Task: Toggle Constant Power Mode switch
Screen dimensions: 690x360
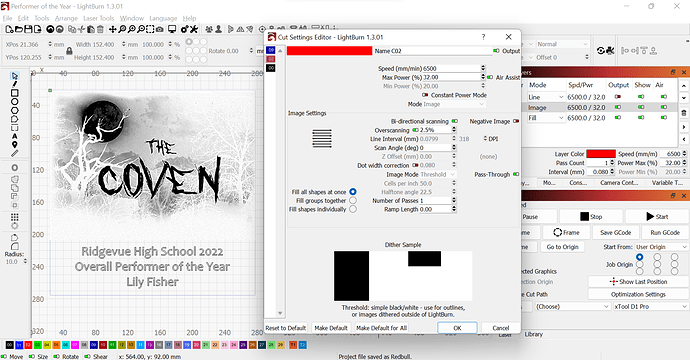Action: point(425,95)
